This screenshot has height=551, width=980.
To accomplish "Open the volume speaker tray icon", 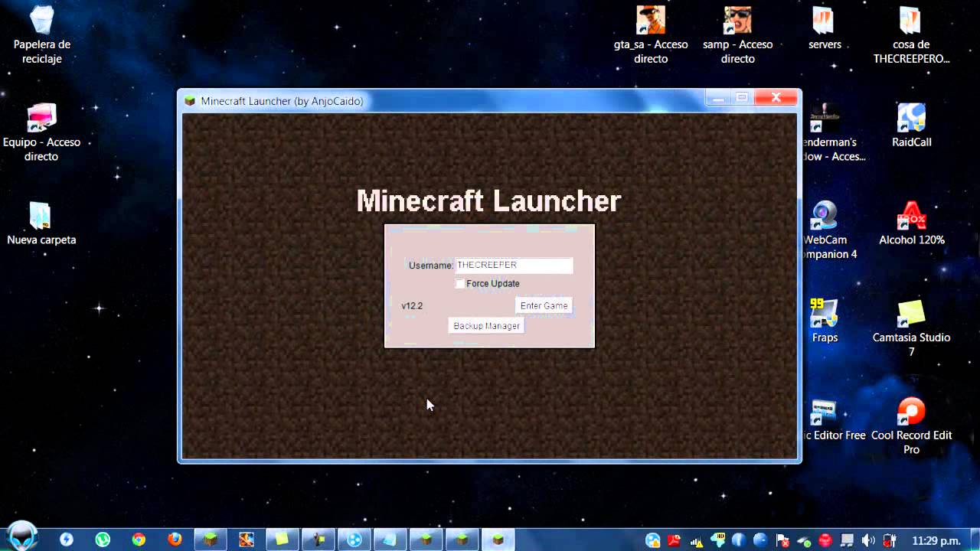I will coord(868,540).
